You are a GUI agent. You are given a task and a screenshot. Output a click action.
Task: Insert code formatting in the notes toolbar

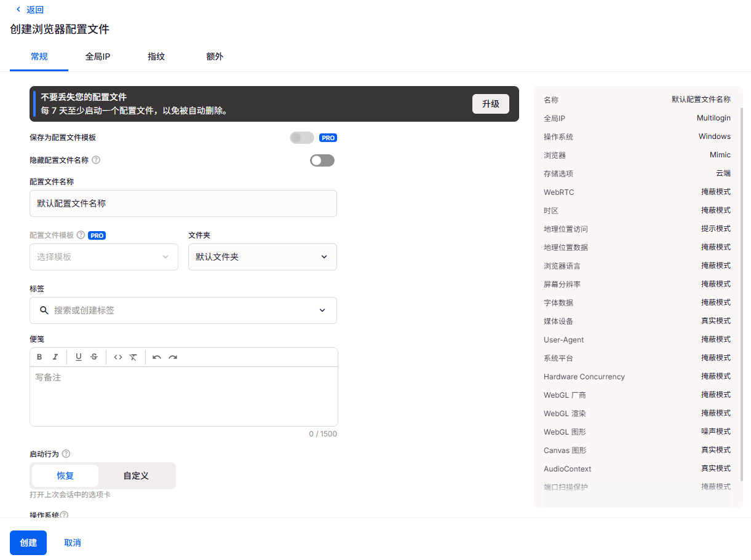click(x=118, y=357)
